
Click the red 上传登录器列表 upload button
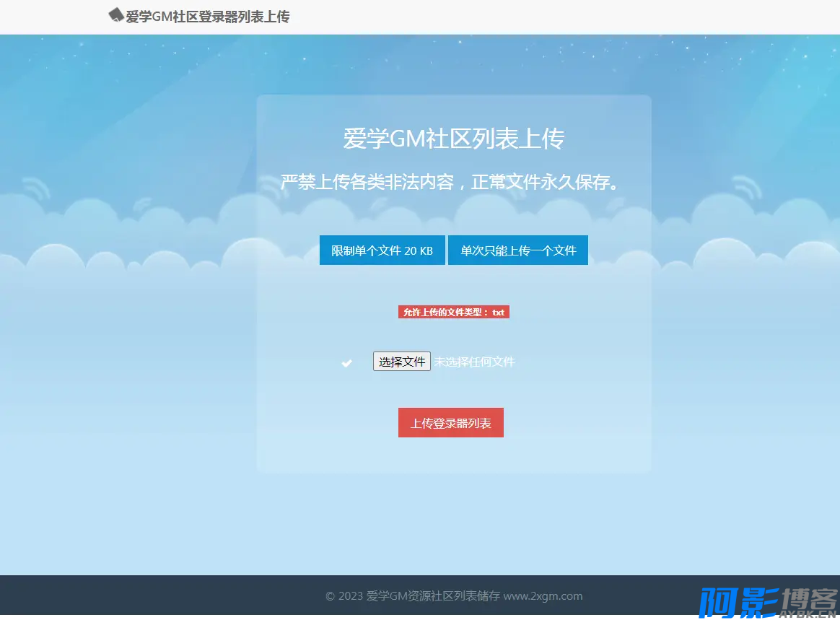pyautogui.click(x=450, y=423)
